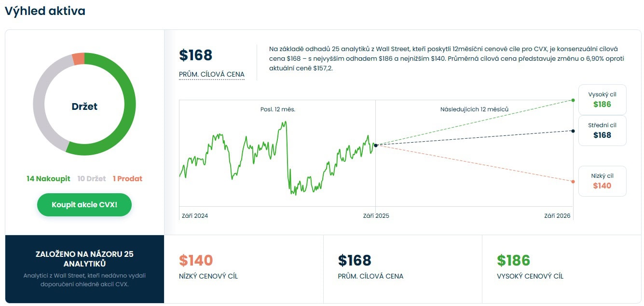The image size is (644, 306).
Task: Click the $186 VYSOKÝ CENOVÝ CÍL card
Action: [562, 268]
